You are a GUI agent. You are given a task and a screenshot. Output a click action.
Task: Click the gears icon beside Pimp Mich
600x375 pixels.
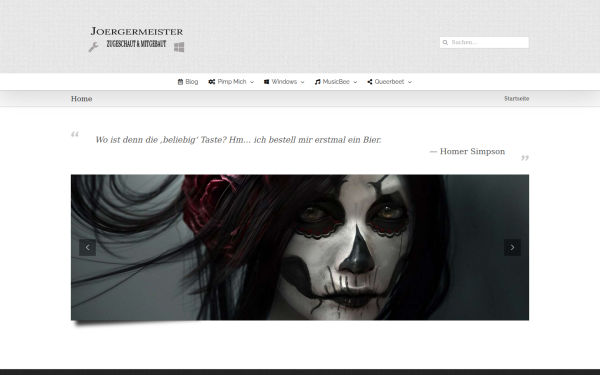(212, 82)
